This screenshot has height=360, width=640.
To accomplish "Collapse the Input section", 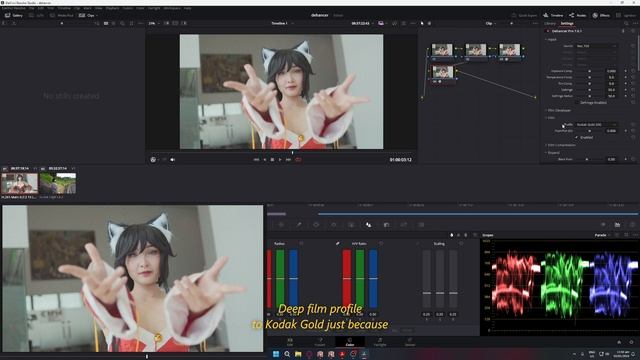I will [551, 40].
